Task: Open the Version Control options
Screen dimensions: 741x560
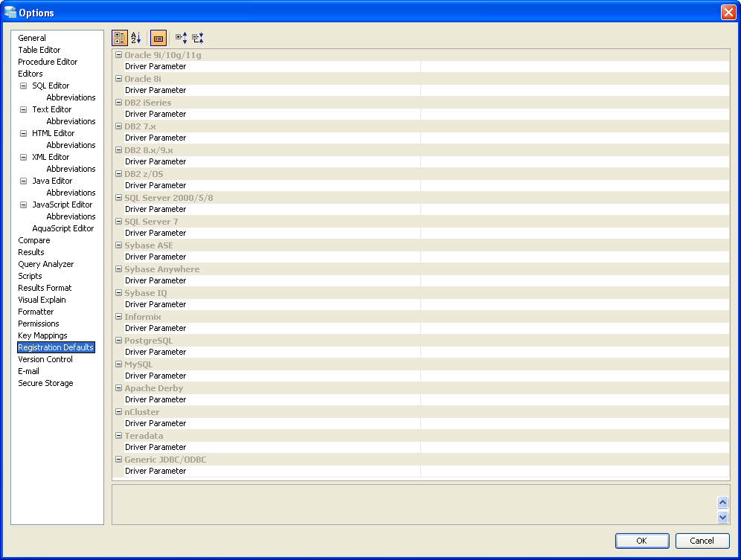Action: pyautogui.click(x=45, y=359)
